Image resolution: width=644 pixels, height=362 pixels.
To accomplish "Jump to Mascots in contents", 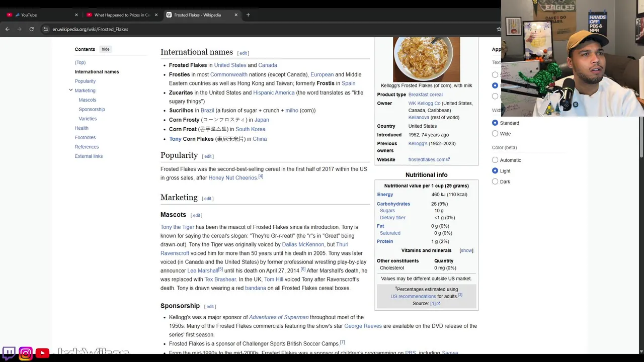I will pos(88,100).
